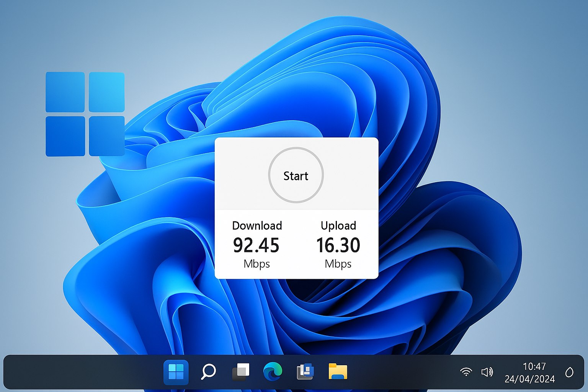
Task: Click the Mbps unit under Upload
Action: tap(338, 264)
